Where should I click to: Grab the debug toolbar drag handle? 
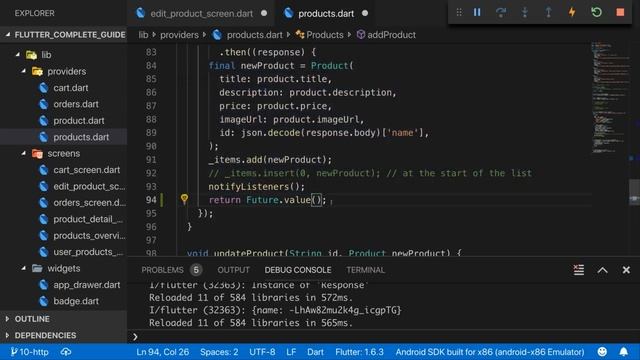tap(459, 12)
